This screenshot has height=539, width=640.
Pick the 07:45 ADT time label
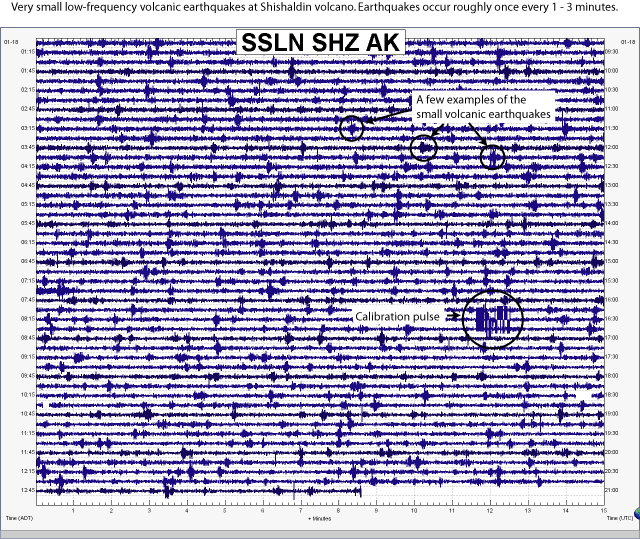28,300
